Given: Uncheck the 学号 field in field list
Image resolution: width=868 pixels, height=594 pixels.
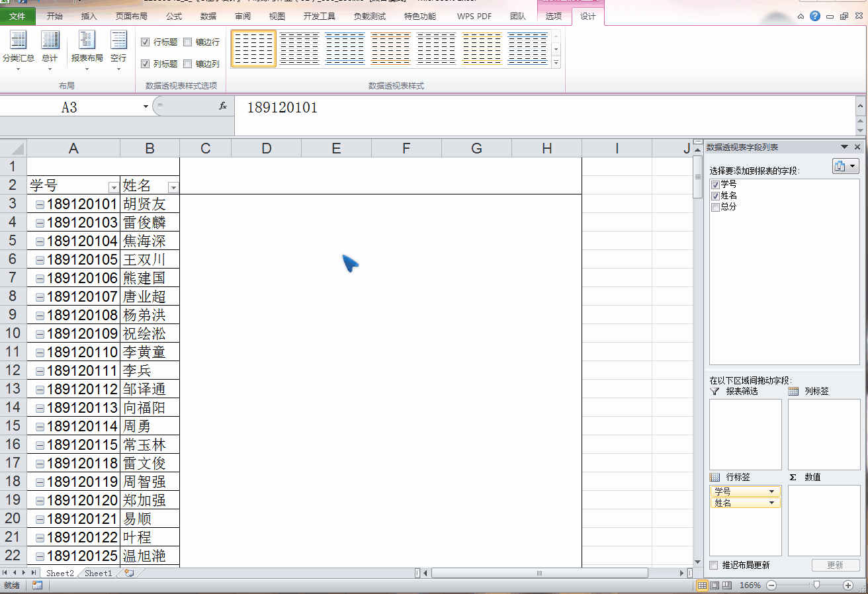Looking at the screenshot, I should (715, 185).
